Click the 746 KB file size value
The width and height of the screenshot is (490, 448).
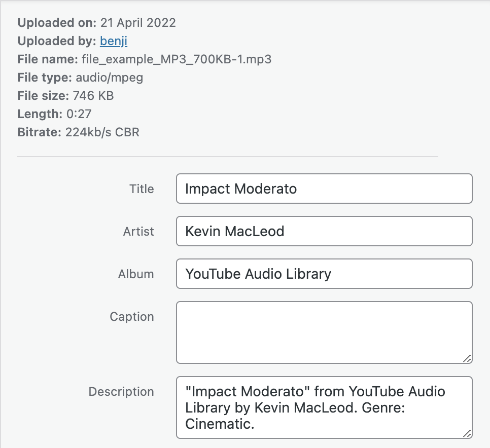point(93,96)
